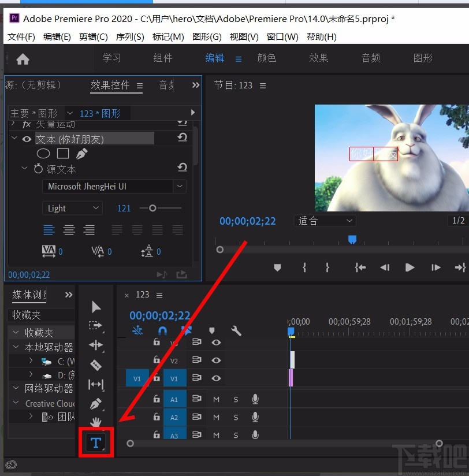Collapse the 本地驱动器 tree node
Image resolution: width=469 pixels, height=476 pixels.
pyautogui.click(x=16, y=347)
